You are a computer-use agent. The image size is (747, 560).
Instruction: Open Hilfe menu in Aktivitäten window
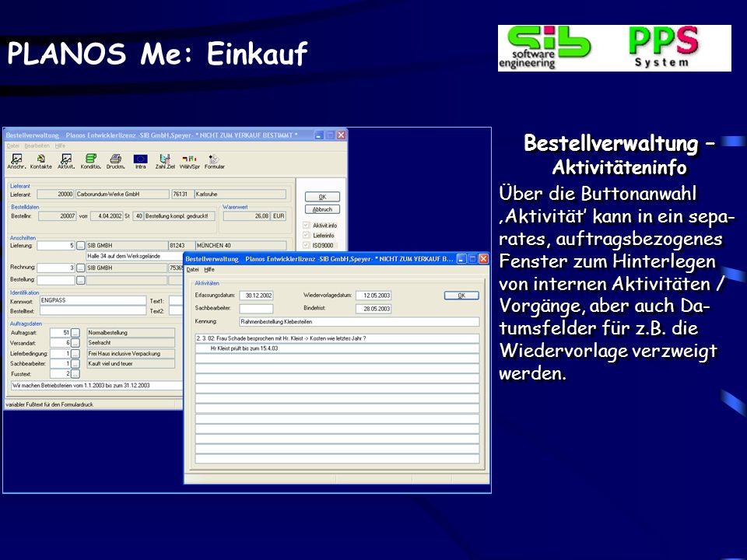coord(209,270)
